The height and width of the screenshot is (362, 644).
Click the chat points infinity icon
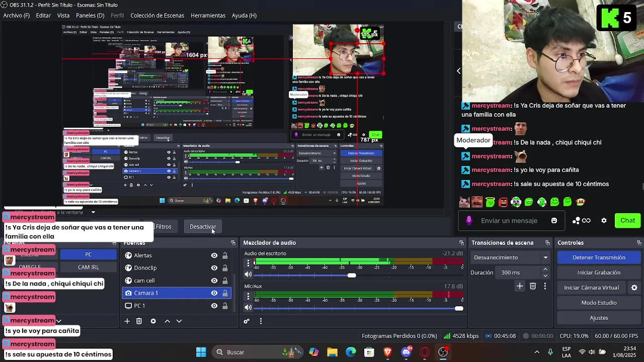[582, 221]
